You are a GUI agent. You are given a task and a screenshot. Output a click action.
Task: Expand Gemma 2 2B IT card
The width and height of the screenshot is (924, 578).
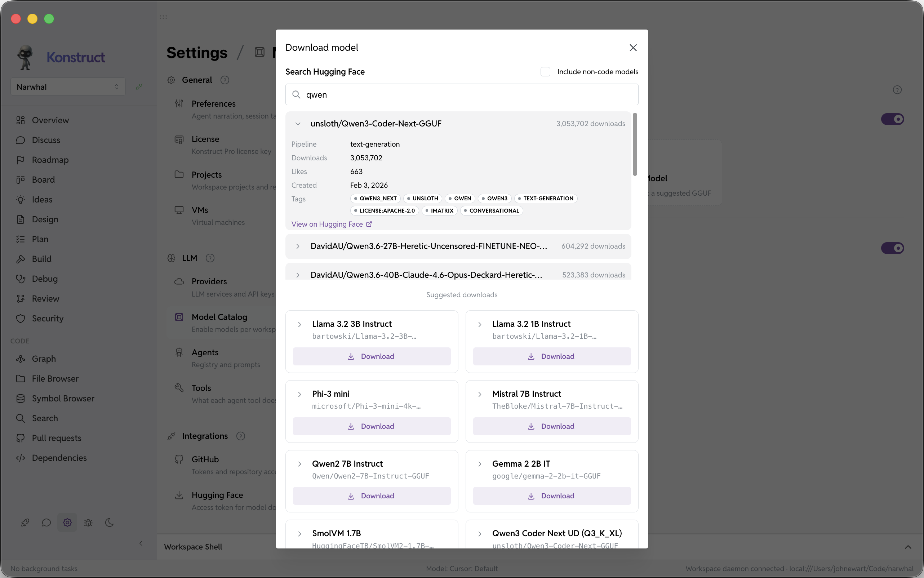[x=480, y=464]
